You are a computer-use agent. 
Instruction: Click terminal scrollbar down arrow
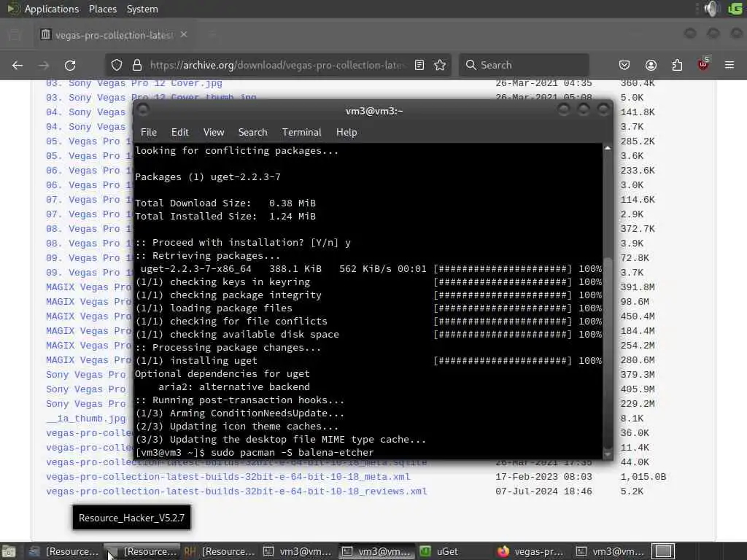[x=608, y=455]
